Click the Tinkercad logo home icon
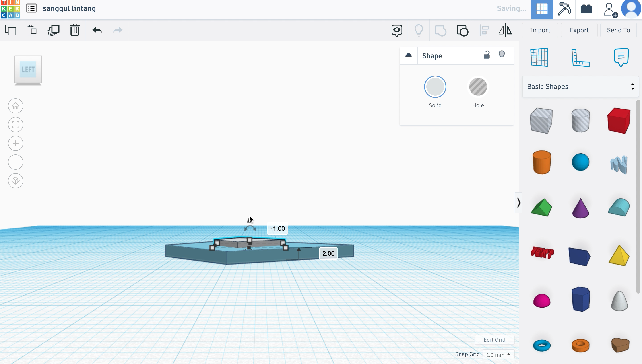This screenshot has height=364, width=642. point(10,9)
